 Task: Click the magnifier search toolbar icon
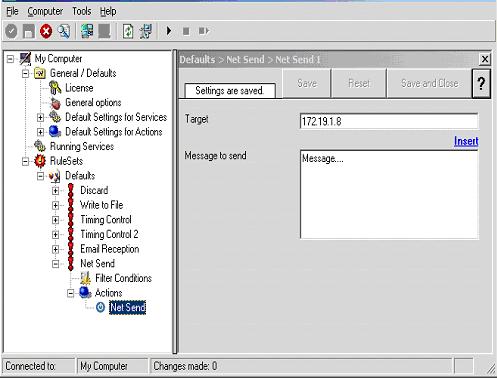tap(64, 31)
